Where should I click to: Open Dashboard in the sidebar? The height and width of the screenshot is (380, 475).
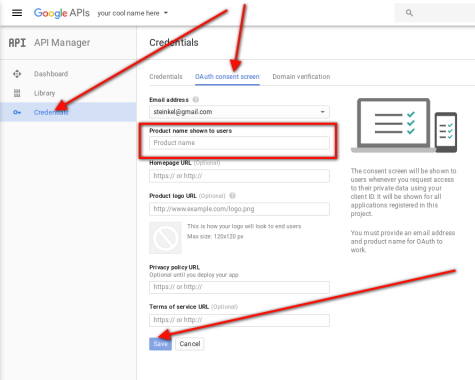click(x=51, y=74)
